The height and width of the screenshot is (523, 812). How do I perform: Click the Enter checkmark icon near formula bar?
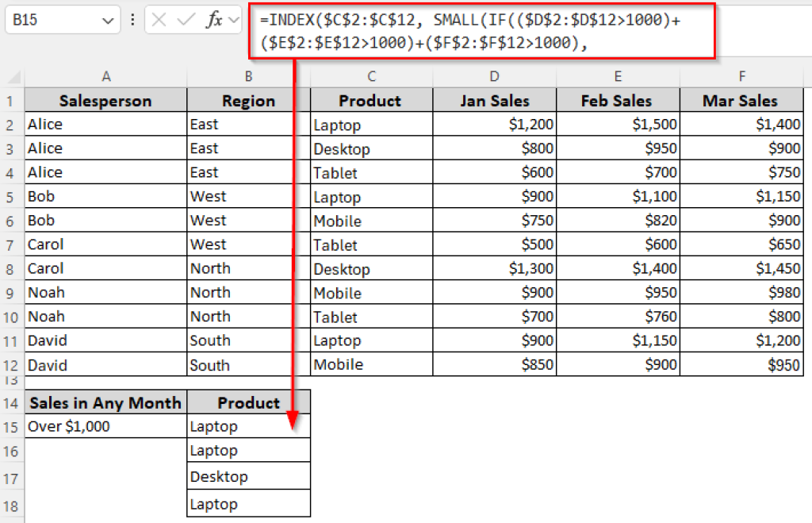[x=185, y=18]
